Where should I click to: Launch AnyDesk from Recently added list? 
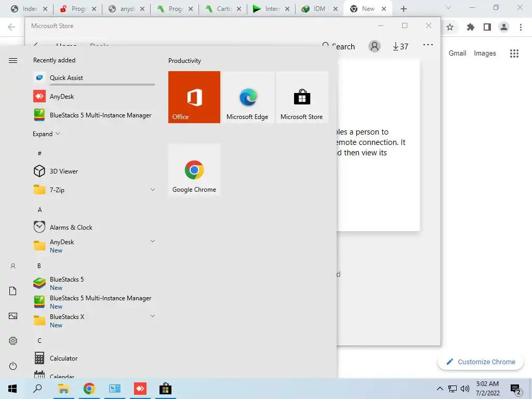[x=94, y=96]
